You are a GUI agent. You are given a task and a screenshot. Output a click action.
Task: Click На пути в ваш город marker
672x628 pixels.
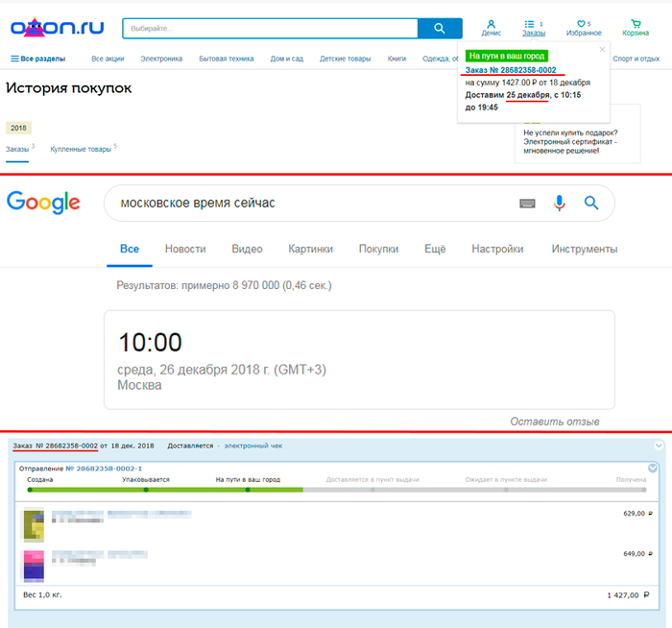pos(248,490)
